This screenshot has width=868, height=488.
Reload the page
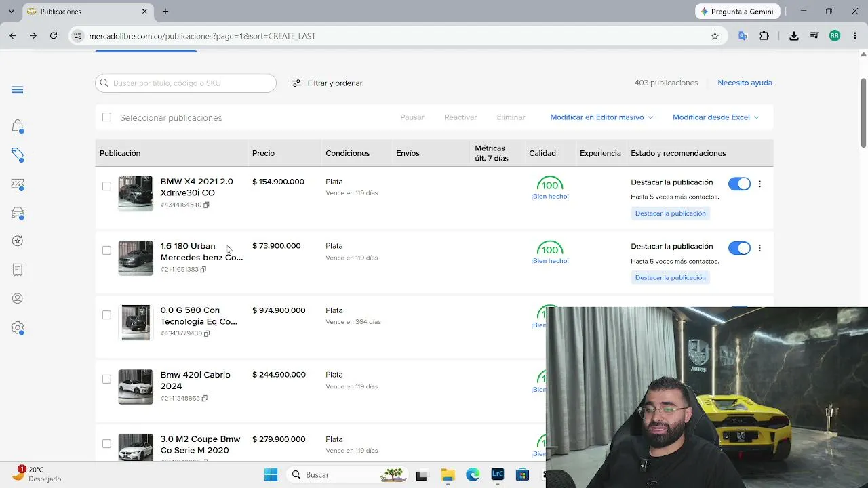click(x=54, y=36)
